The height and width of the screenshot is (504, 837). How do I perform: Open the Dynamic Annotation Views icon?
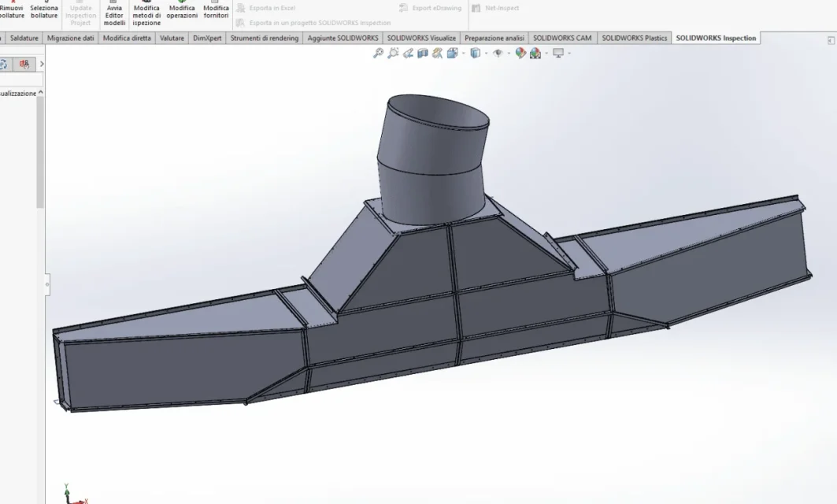point(437,53)
